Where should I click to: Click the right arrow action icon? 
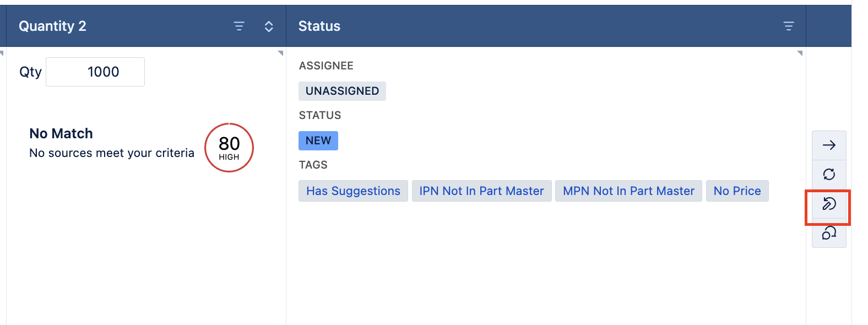point(829,145)
